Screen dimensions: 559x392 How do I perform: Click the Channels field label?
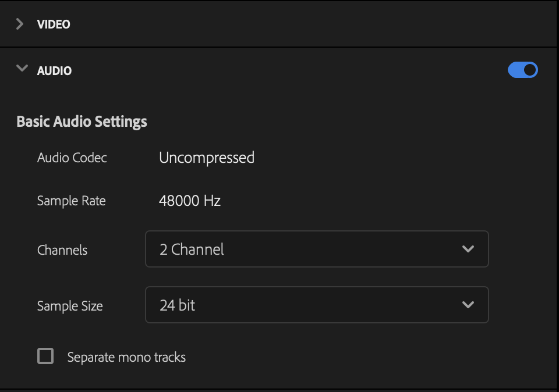[62, 250]
